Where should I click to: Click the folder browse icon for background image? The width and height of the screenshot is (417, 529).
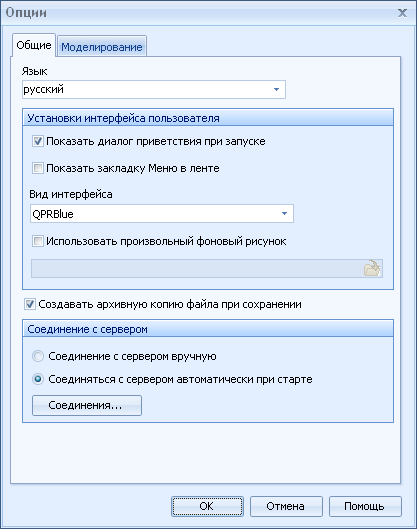[x=372, y=269]
